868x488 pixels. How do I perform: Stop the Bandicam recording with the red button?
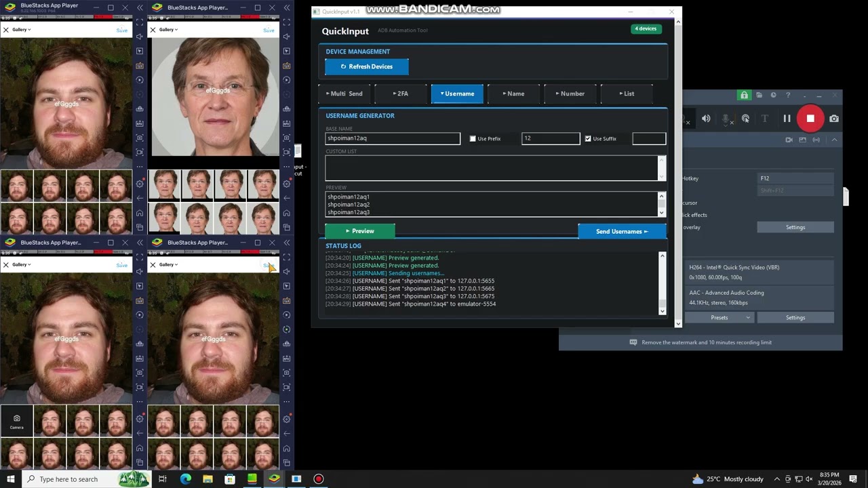pyautogui.click(x=810, y=119)
